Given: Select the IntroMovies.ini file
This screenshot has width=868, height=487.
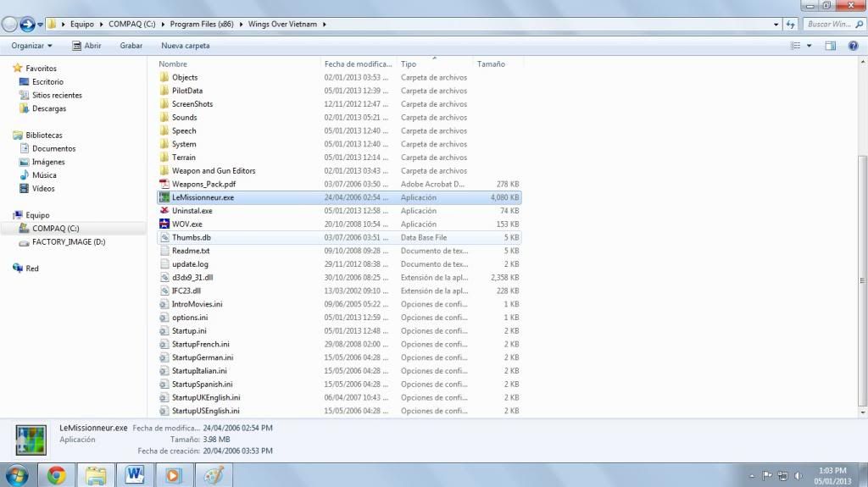Looking at the screenshot, I should click(197, 304).
